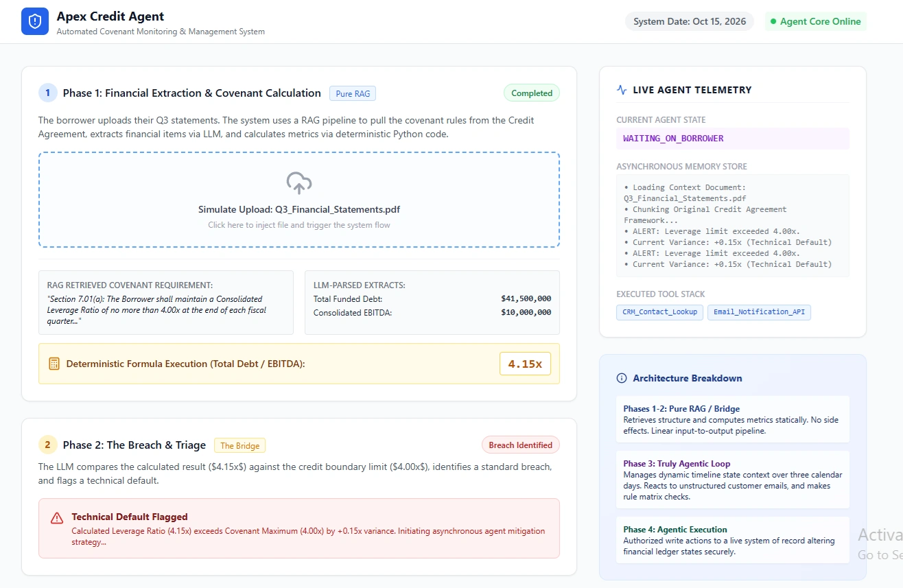This screenshot has height=588, width=903.
Task: Click the Live Agent Telemetry heading
Action: tap(692, 90)
